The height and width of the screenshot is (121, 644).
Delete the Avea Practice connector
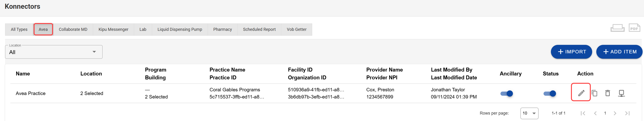(608, 93)
